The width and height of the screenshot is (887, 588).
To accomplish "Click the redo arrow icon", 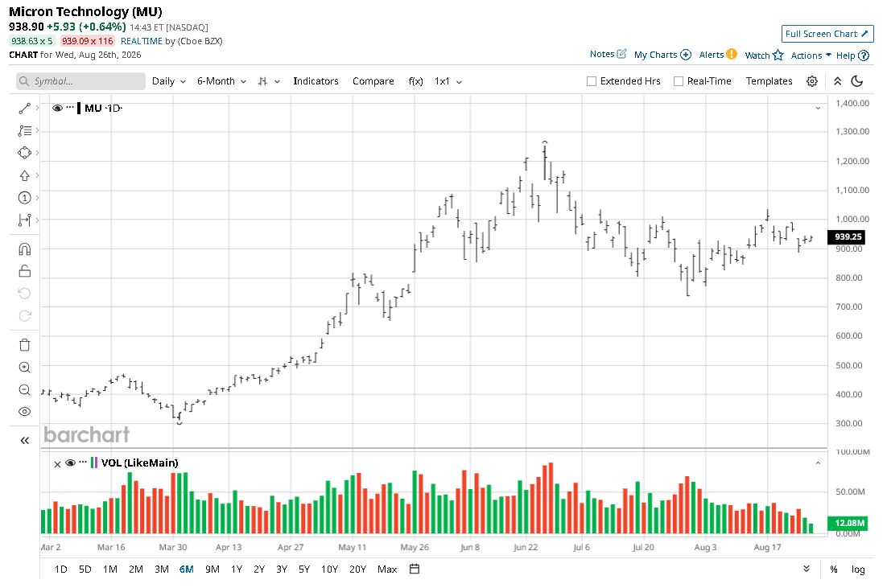I will pyautogui.click(x=24, y=315).
